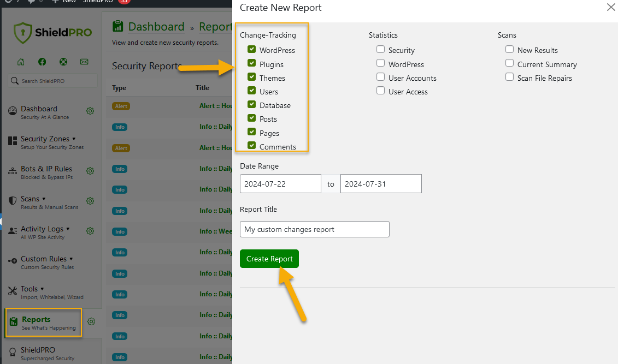The width and height of the screenshot is (618, 364).
Task: Uncheck the Users checkbox
Action: (x=251, y=91)
